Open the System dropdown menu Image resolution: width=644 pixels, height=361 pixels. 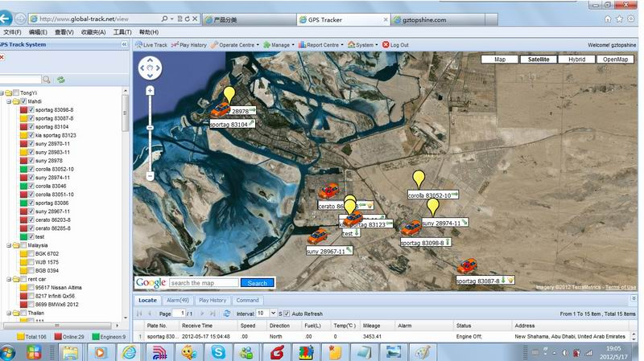pyautogui.click(x=362, y=45)
